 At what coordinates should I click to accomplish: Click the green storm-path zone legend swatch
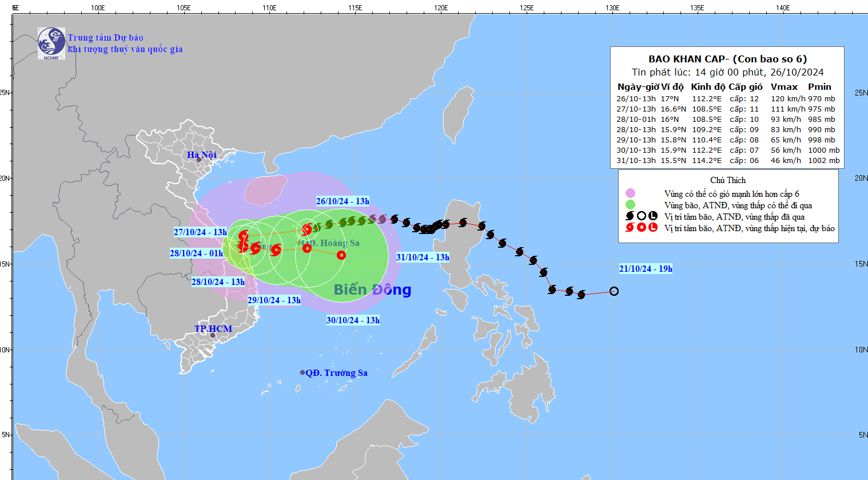(630, 205)
